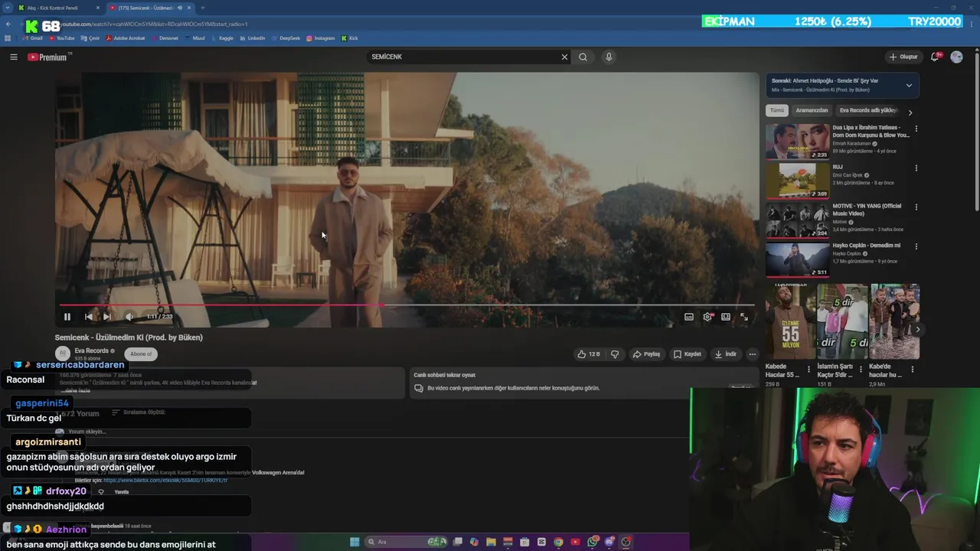The image size is (980, 551).
Task: Mute audio on the Semicenk browser tab
Action: pyautogui.click(x=180, y=8)
